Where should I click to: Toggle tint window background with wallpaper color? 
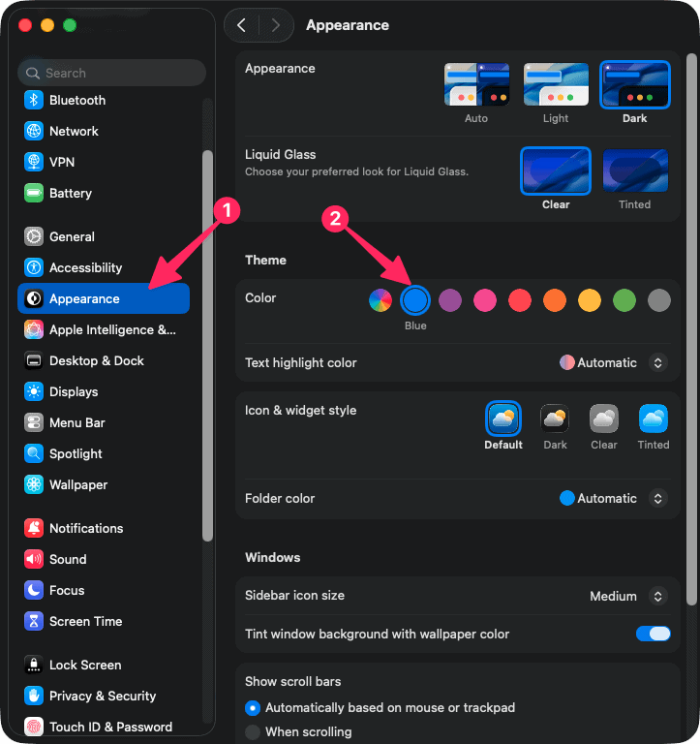coord(654,634)
